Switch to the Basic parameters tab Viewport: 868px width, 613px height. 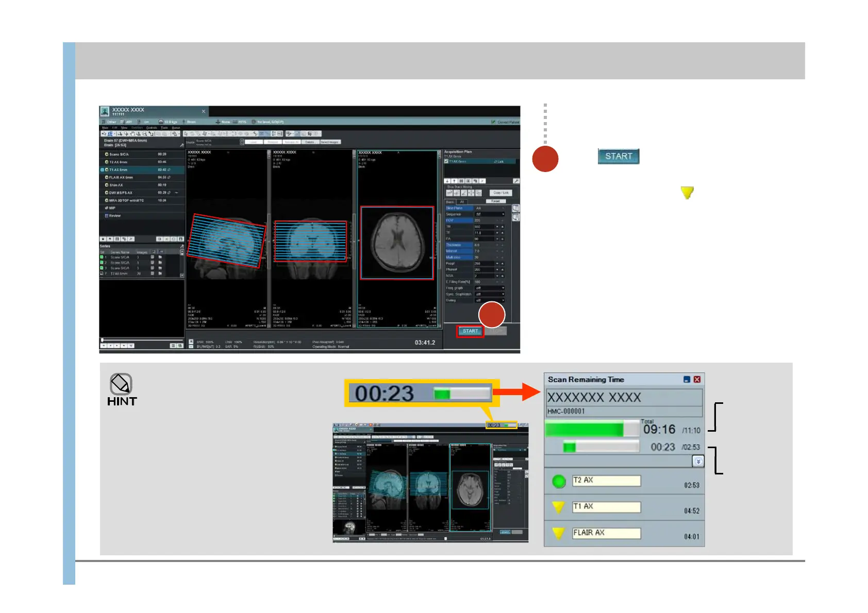pyautogui.click(x=450, y=202)
